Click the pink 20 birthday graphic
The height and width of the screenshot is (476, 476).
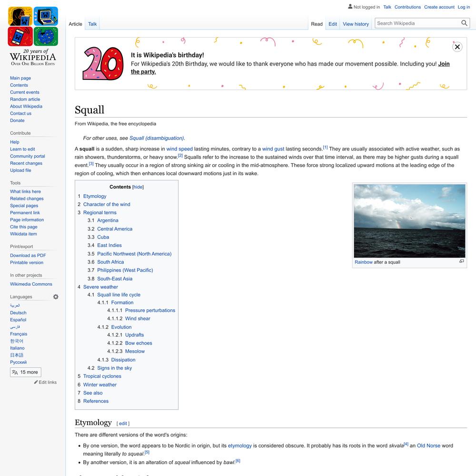tap(103, 63)
